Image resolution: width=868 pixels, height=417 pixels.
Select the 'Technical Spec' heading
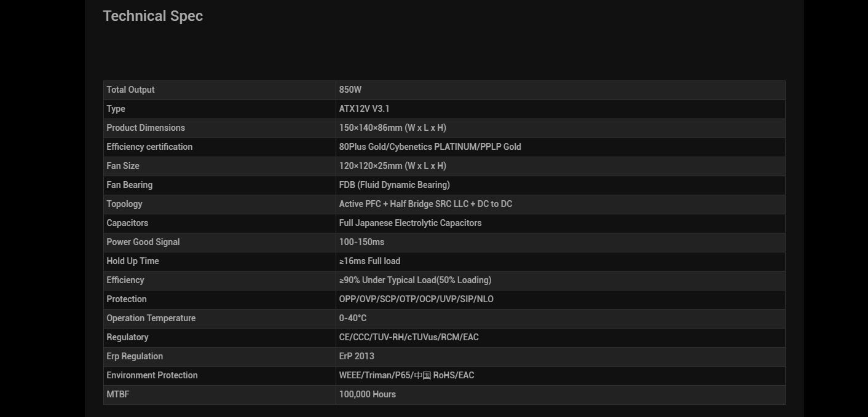pos(152,16)
